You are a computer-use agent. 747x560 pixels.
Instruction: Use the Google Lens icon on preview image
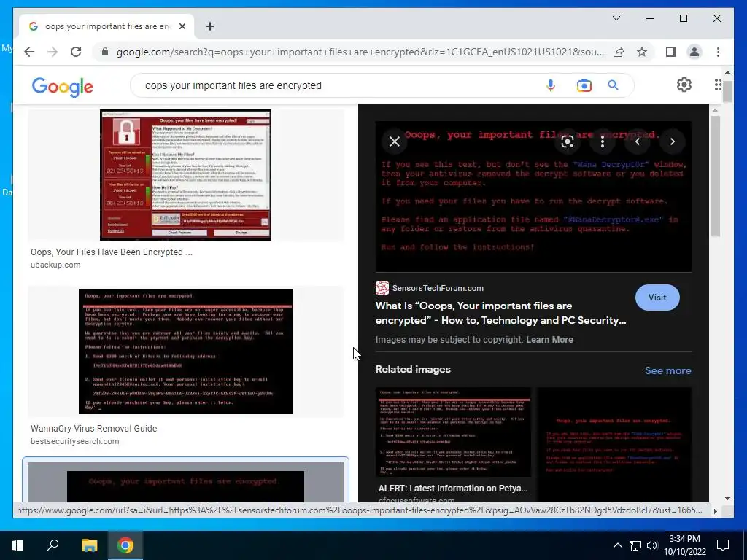(568, 141)
